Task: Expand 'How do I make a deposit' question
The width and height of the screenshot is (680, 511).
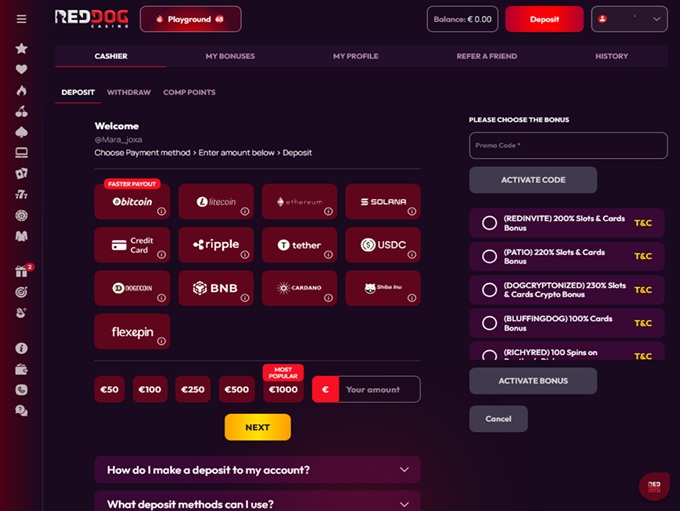Action: (257, 470)
